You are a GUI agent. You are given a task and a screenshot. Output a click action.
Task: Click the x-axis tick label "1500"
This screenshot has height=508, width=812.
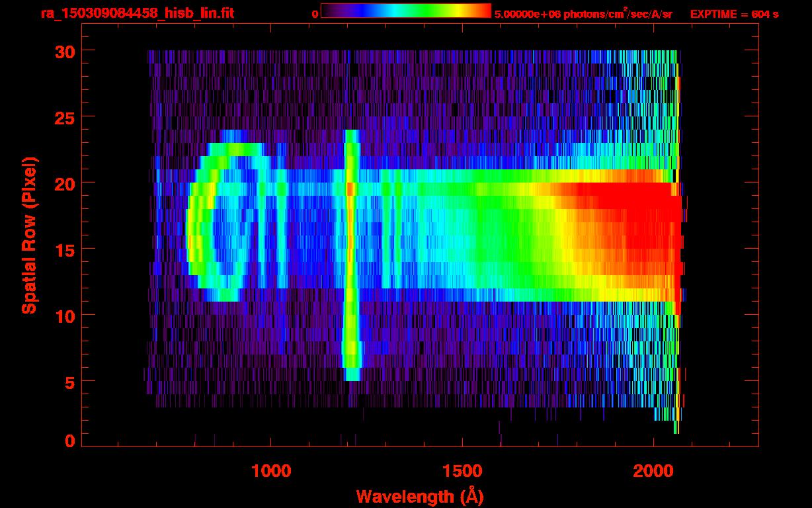(x=462, y=470)
